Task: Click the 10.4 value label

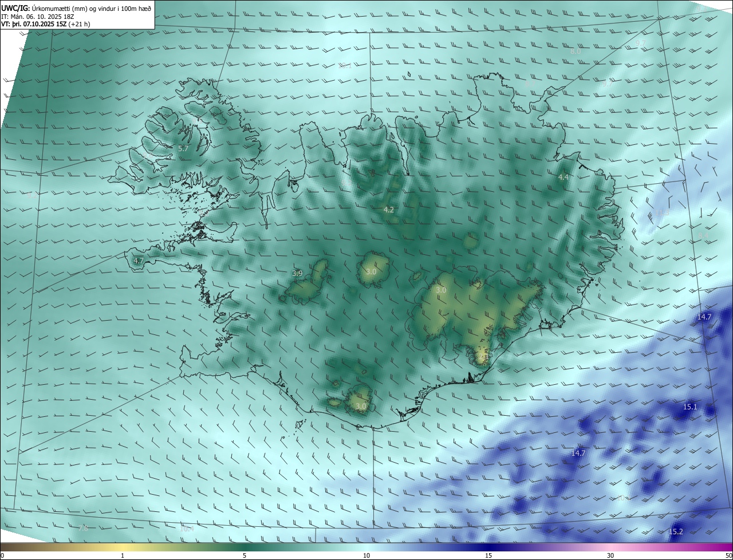Action: [x=187, y=529]
